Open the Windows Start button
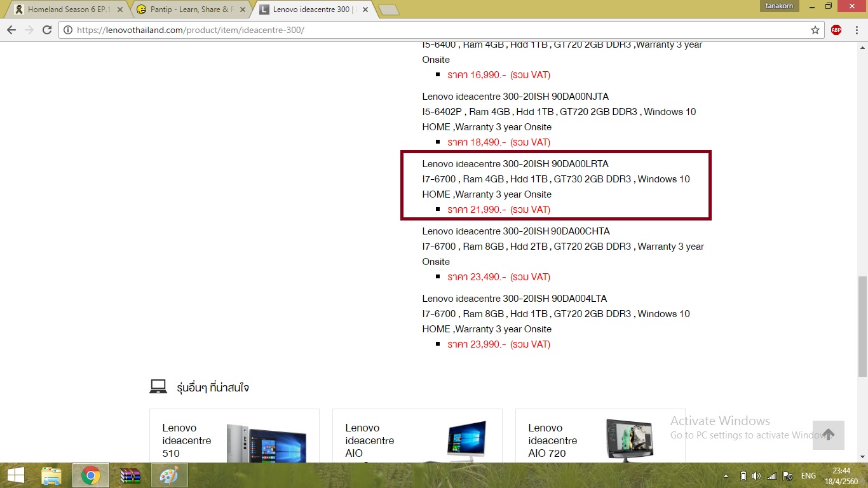868x488 pixels. [16, 475]
